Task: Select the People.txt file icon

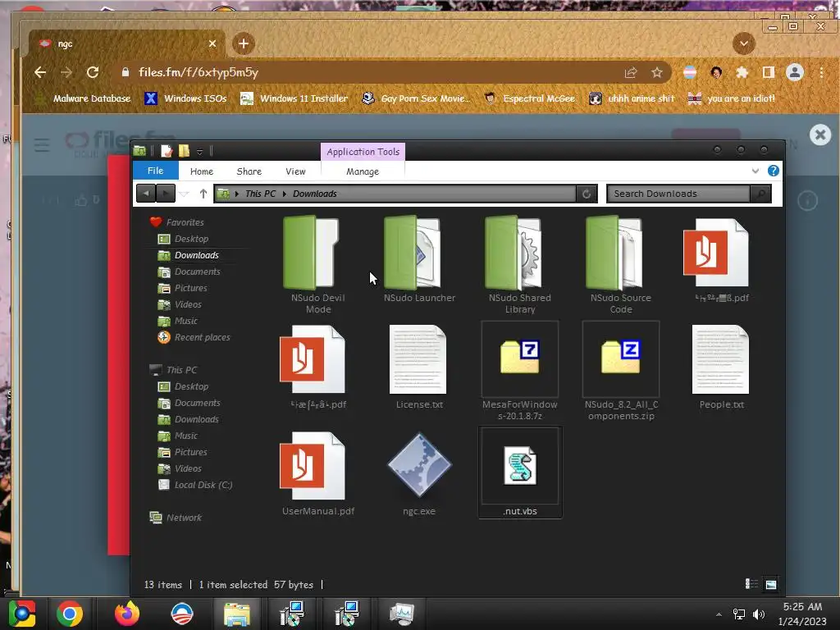Action: [x=720, y=359]
